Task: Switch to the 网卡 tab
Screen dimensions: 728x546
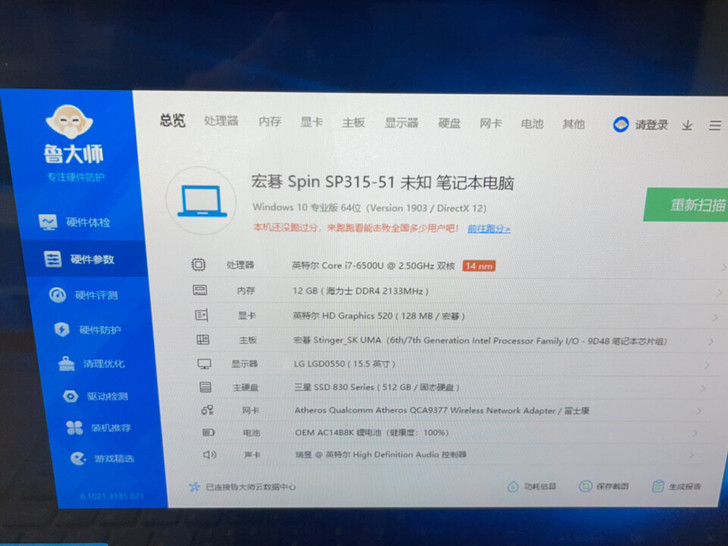Action: 490,124
